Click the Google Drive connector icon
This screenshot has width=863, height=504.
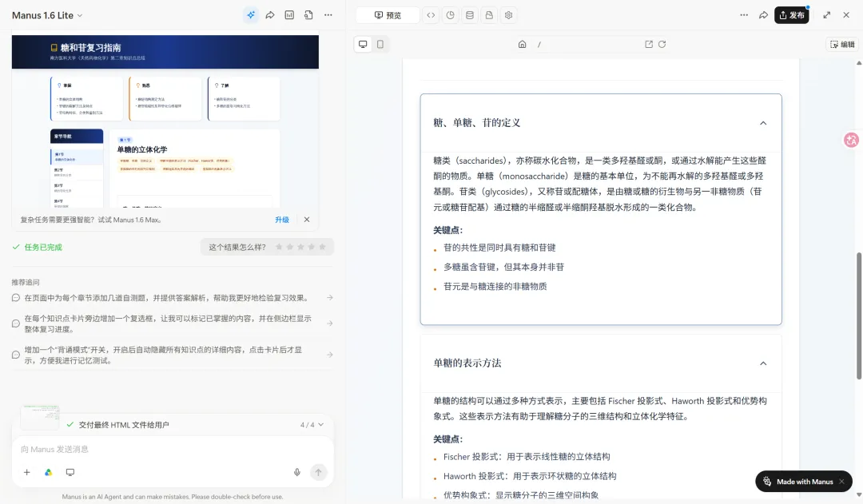(49, 472)
